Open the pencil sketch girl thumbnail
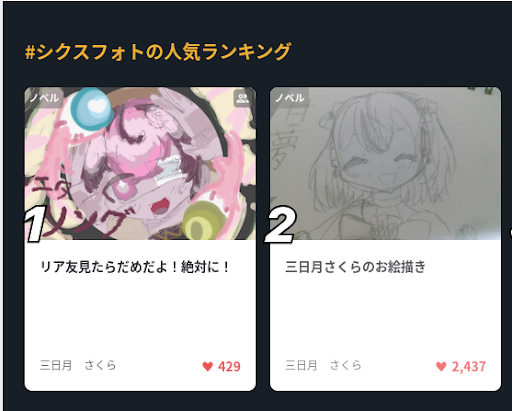 pos(385,163)
